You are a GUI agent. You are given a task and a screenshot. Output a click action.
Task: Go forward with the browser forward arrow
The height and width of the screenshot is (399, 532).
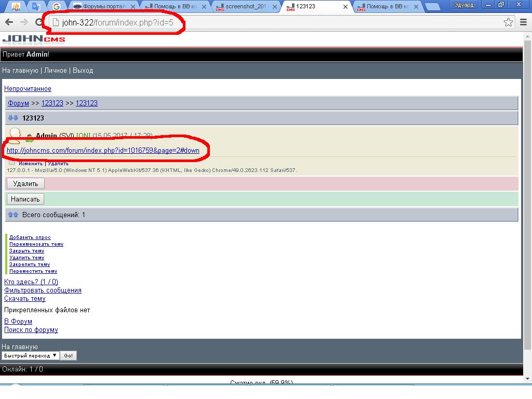(x=24, y=22)
